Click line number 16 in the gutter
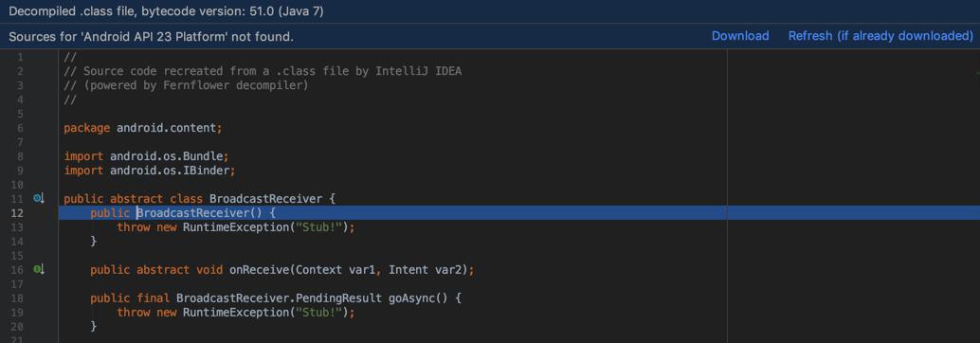This screenshot has height=343, width=980. (x=17, y=269)
